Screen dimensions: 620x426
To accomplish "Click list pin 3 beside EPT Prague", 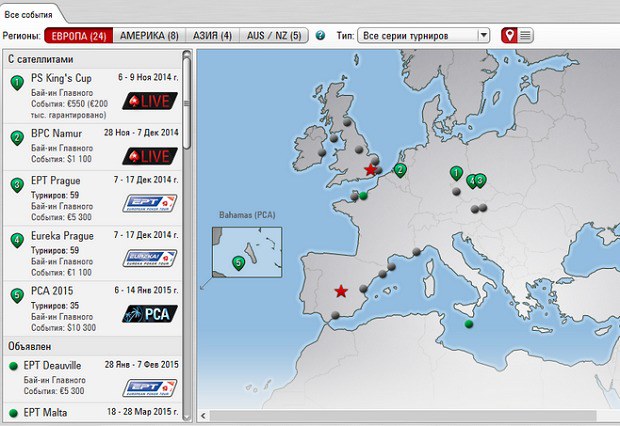I will pos(17,185).
